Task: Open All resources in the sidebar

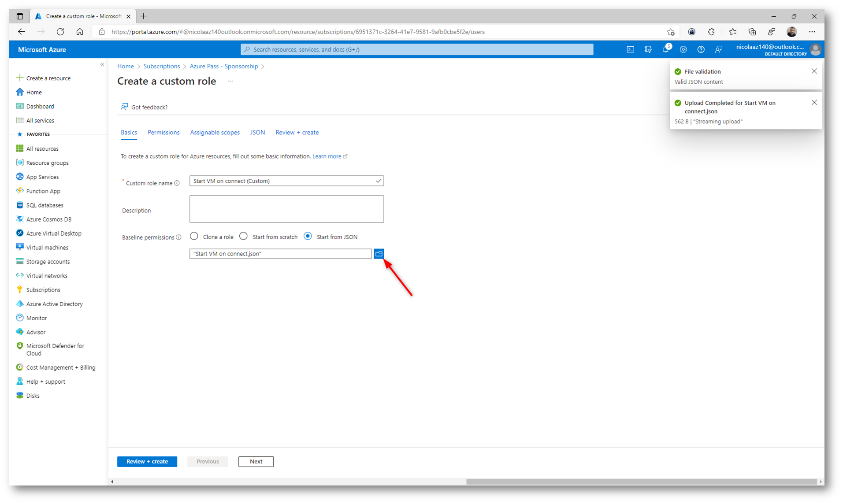Action: tap(42, 149)
